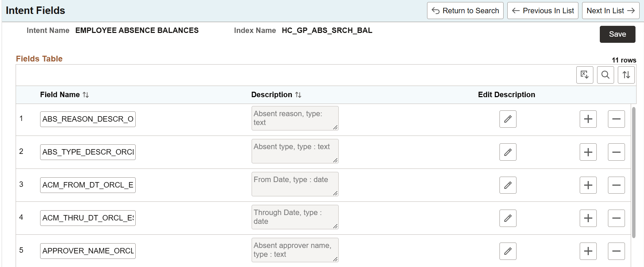
Task: Add a row after row 2
Action: click(588, 152)
